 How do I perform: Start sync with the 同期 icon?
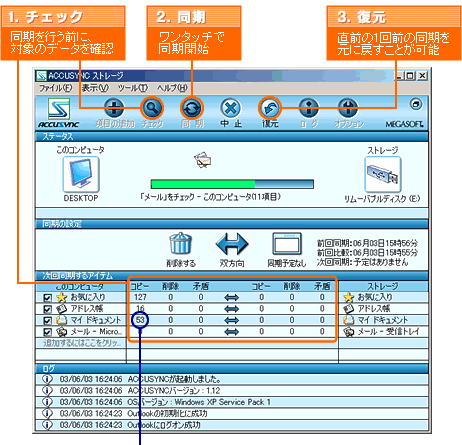(192, 108)
